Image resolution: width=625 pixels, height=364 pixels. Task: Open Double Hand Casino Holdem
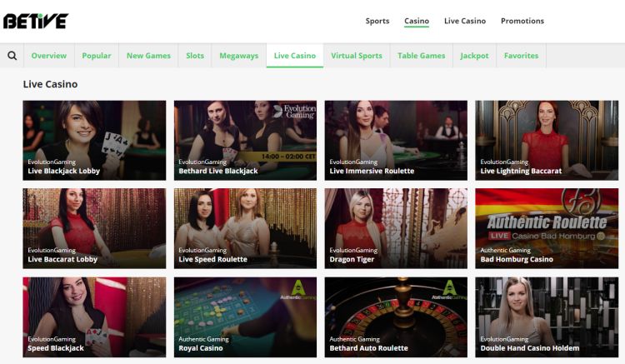[547, 317]
